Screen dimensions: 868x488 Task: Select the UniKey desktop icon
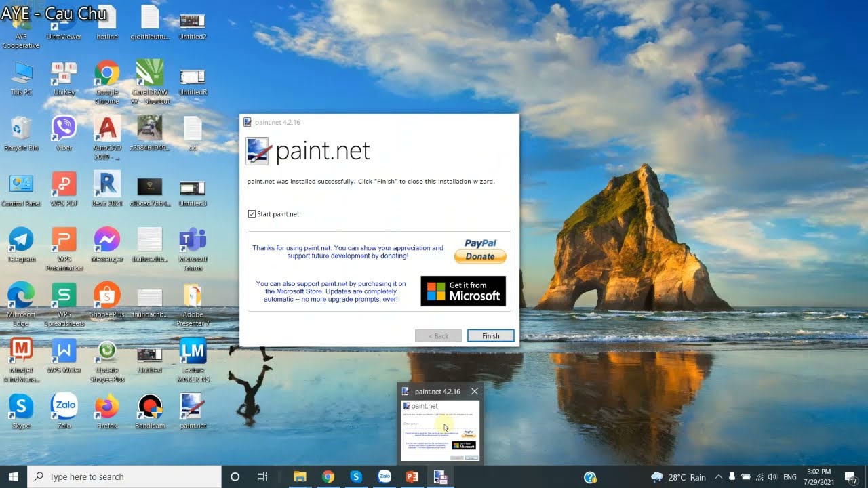point(64,79)
